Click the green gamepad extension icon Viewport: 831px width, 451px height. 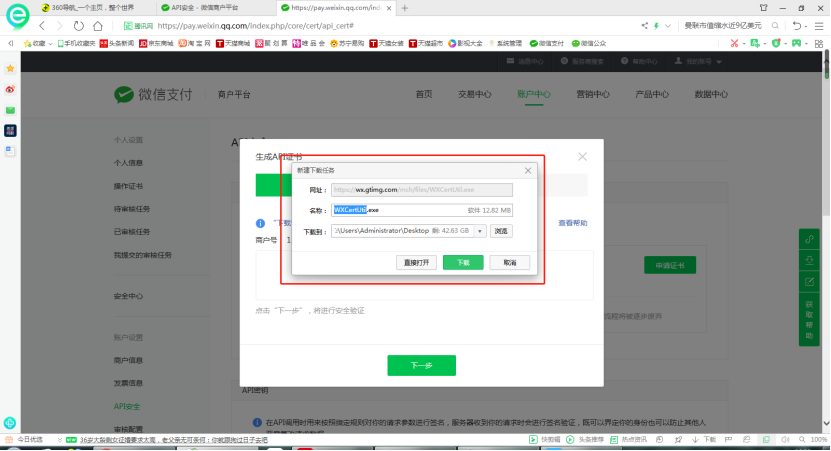[796, 43]
